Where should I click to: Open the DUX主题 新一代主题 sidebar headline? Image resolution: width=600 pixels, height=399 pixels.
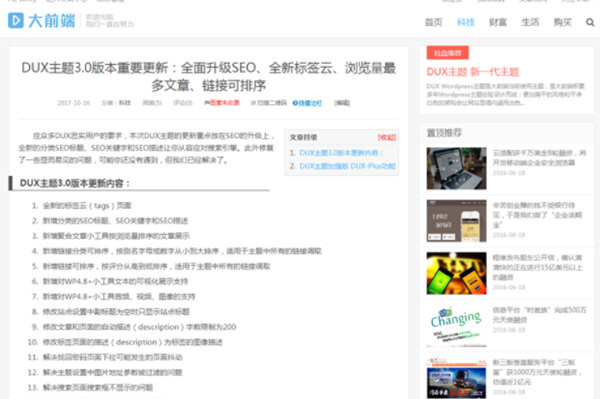[x=473, y=72]
